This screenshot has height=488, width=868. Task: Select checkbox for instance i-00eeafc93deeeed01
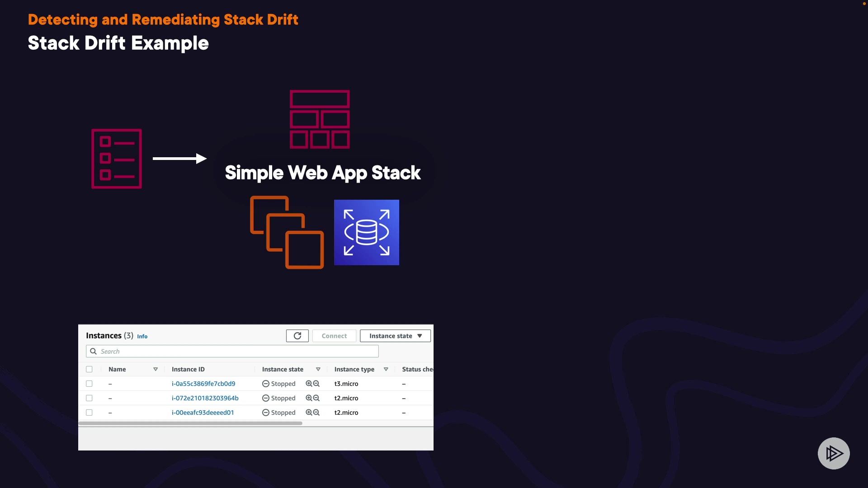pos(89,413)
